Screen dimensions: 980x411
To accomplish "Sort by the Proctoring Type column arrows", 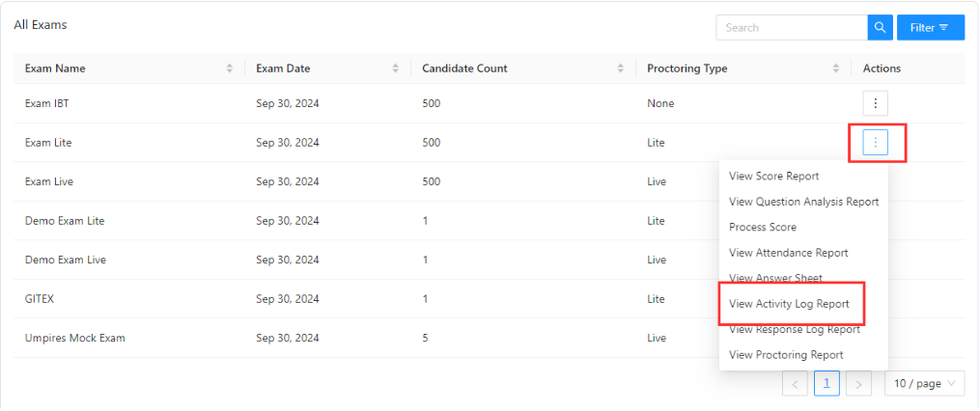I will (x=836, y=68).
